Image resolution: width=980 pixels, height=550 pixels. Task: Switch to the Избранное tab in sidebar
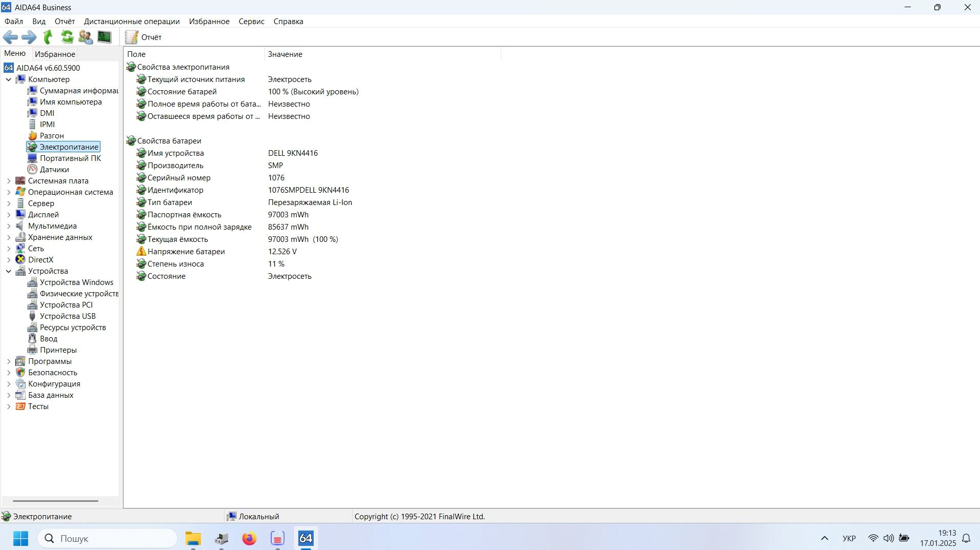tap(55, 54)
